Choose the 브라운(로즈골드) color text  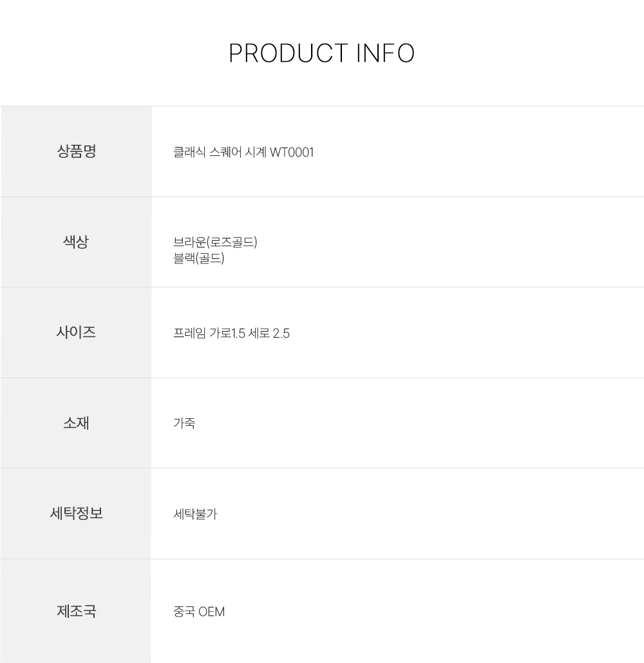[x=215, y=242]
